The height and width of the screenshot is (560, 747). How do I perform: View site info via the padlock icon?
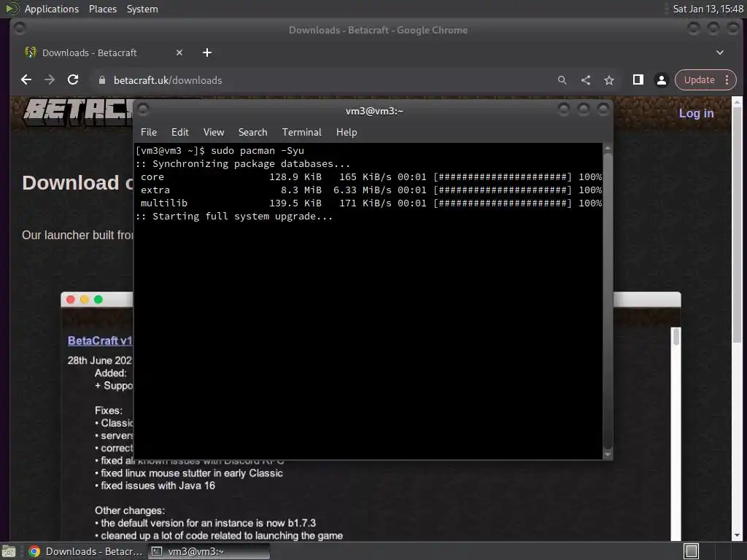pyautogui.click(x=101, y=80)
